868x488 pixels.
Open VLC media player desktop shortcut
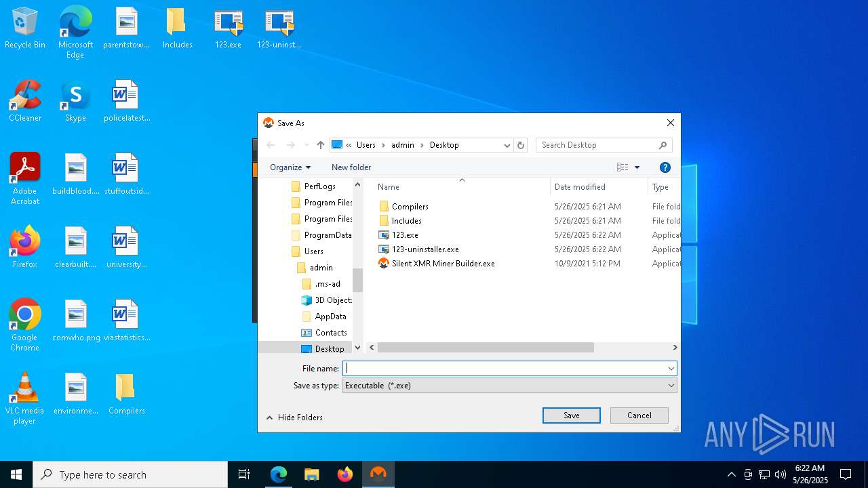tap(25, 399)
